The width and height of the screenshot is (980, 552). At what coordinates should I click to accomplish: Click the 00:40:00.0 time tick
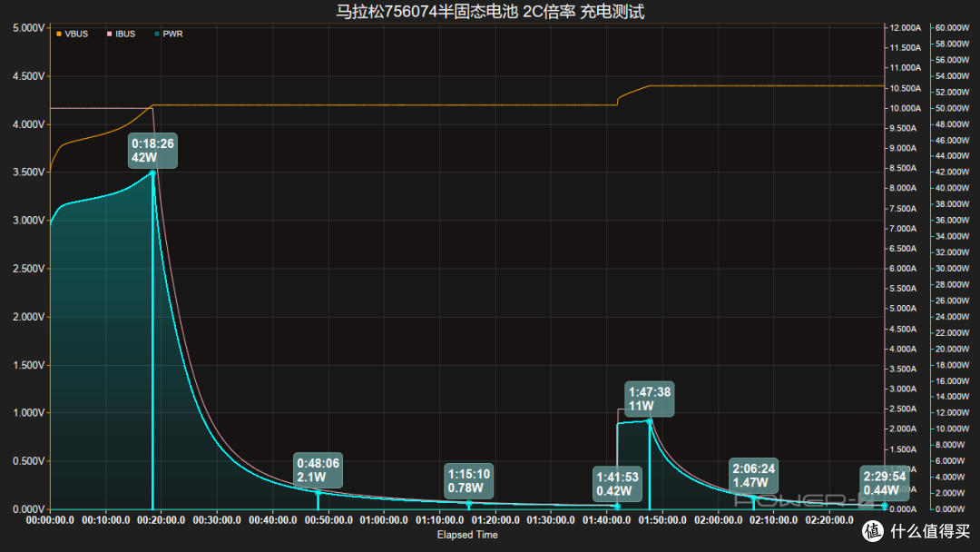point(272,520)
